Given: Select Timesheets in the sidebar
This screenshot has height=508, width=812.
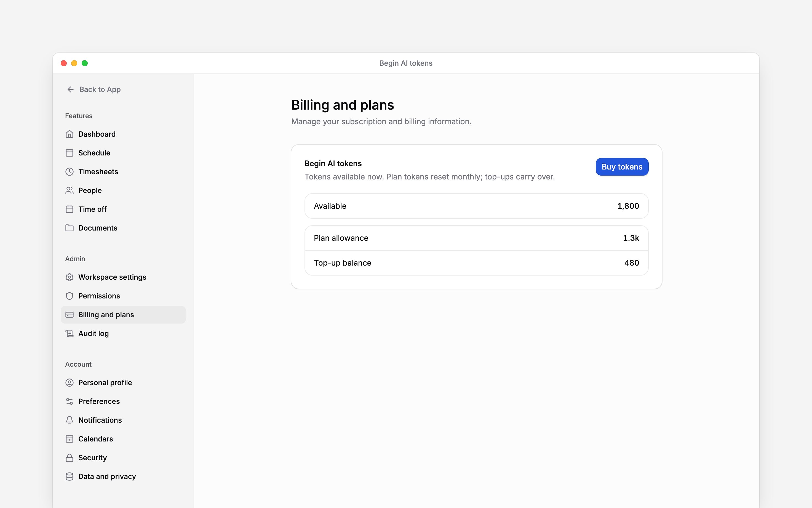Looking at the screenshot, I should [x=98, y=172].
